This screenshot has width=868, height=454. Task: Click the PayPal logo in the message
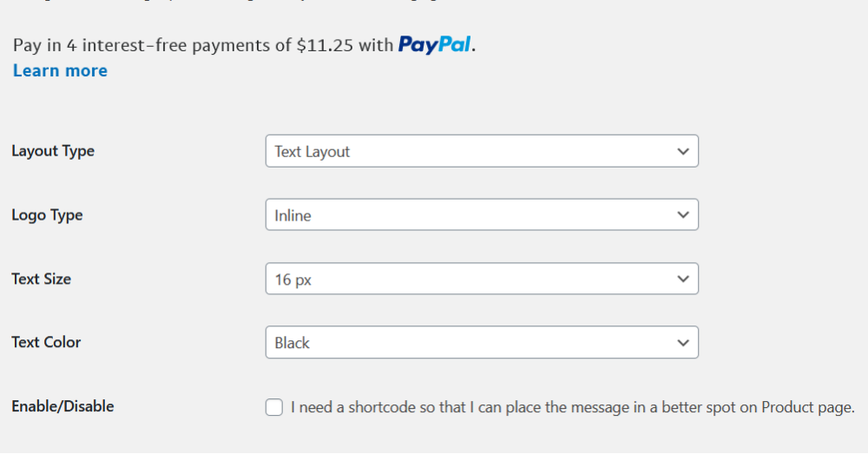(x=435, y=45)
